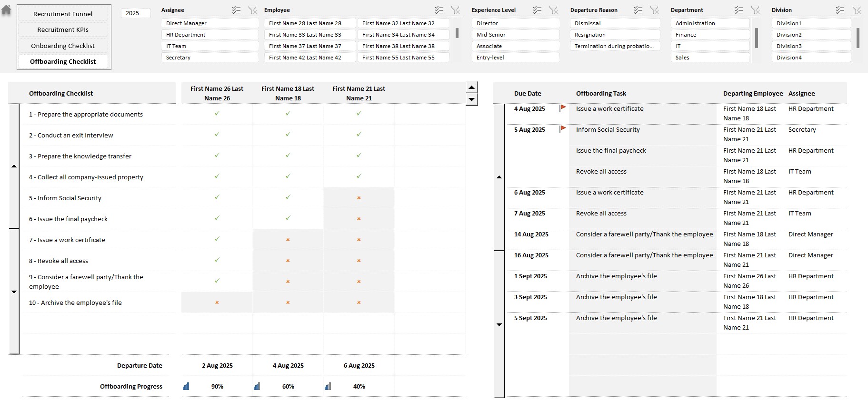Image resolution: width=868 pixels, height=400 pixels.
Task: Toggle multi-select on the Assignee slicer
Action: 236,10
